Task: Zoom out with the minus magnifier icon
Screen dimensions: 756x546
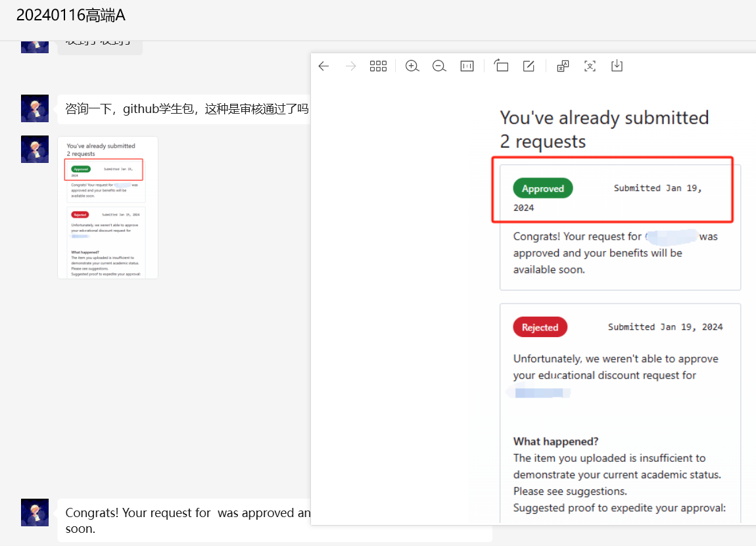Action: 439,66
